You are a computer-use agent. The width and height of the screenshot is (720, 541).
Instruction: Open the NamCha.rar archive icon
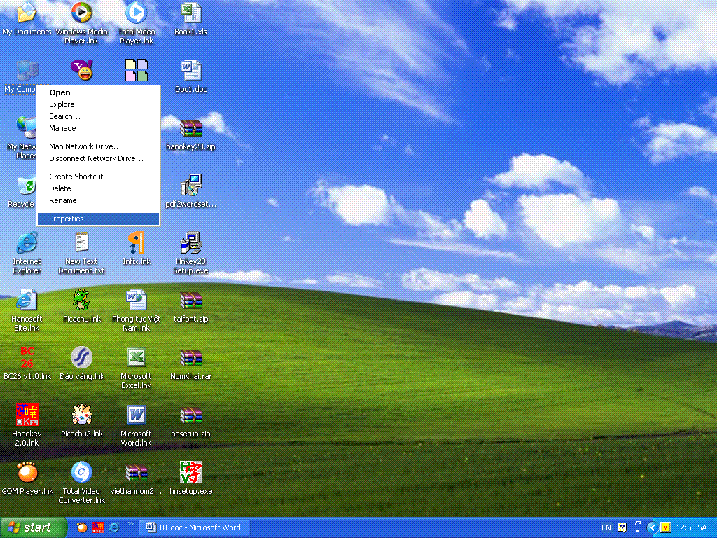191,357
